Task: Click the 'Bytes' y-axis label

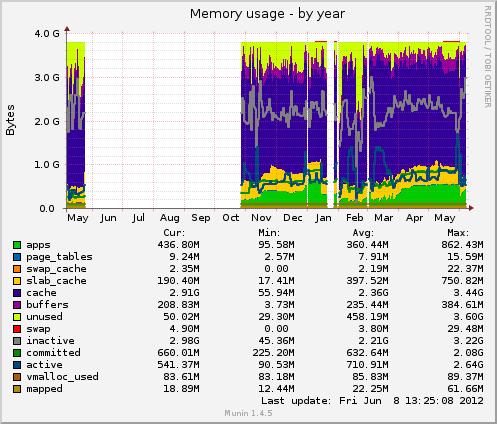Action: (10, 120)
